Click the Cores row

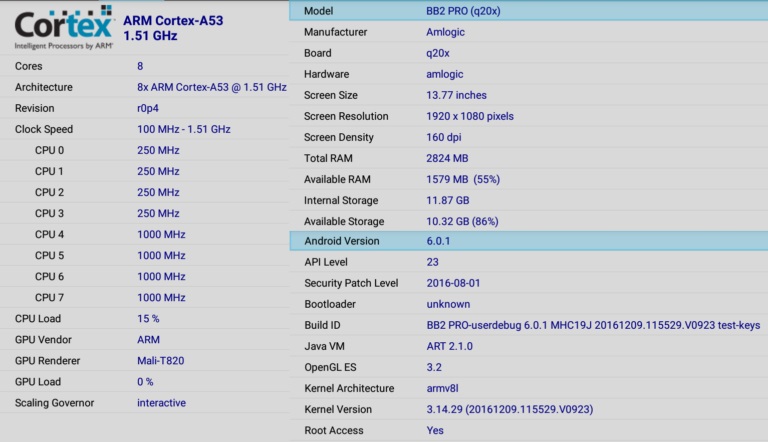click(x=144, y=66)
